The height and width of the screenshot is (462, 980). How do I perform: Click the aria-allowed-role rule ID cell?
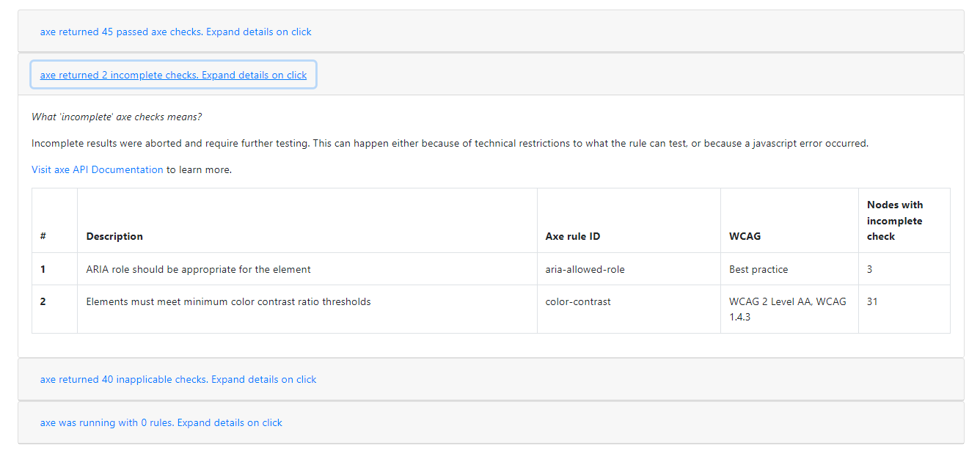(585, 270)
